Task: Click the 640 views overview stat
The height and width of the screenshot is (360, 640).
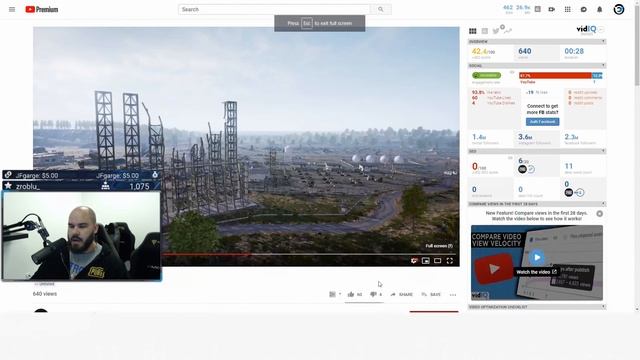Action: click(524, 51)
